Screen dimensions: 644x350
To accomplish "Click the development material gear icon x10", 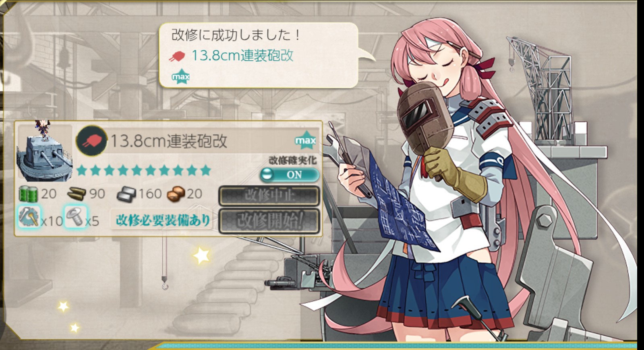I will [x=29, y=217].
